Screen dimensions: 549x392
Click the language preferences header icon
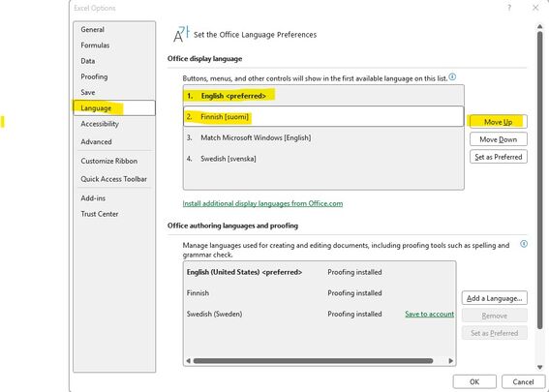pyautogui.click(x=181, y=34)
